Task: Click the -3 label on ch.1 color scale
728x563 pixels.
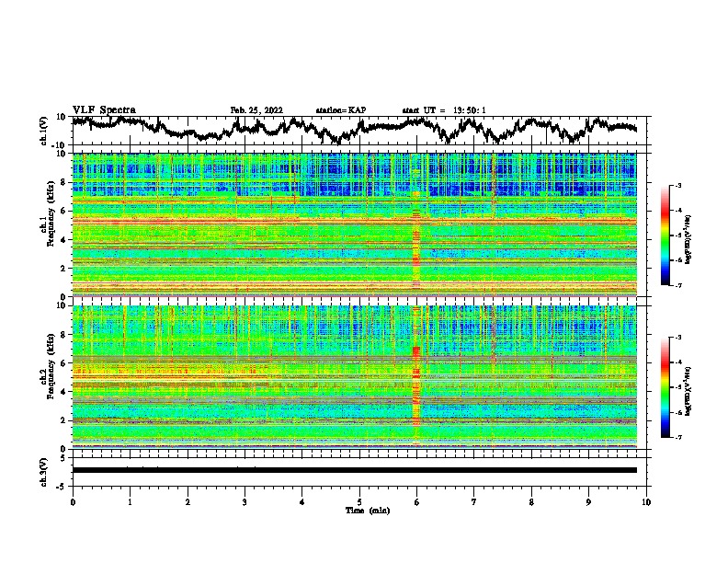Action: 678,186
